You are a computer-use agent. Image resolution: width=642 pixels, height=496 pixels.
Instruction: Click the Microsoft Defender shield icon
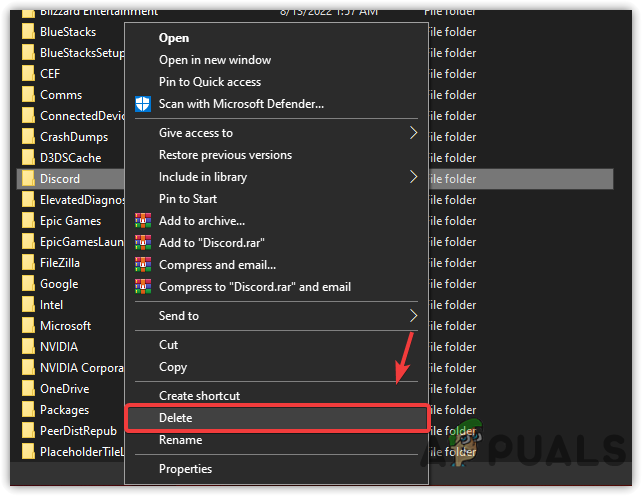point(143,104)
